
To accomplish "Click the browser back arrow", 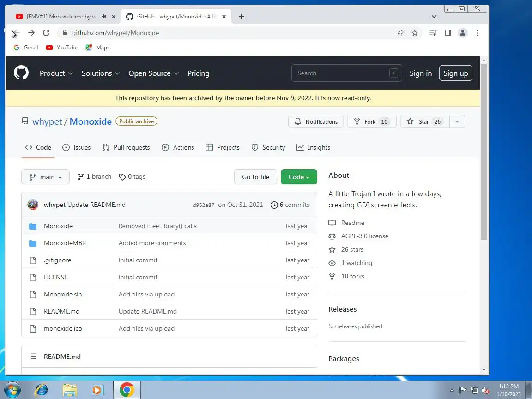I will pos(15,33).
